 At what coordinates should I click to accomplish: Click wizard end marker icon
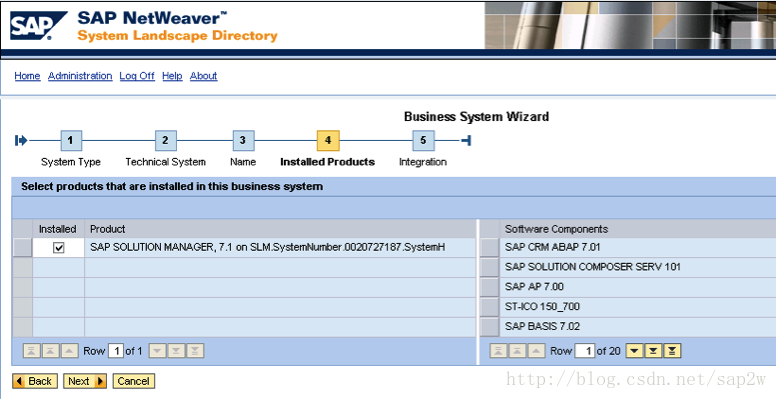[x=466, y=141]
